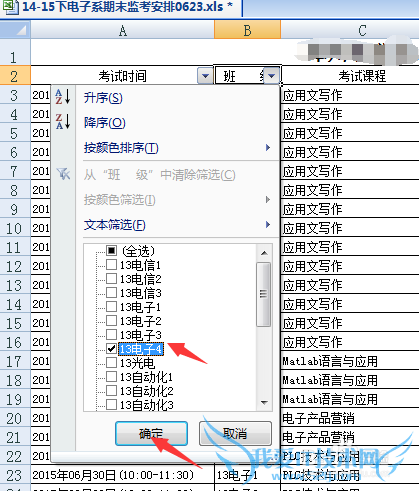Check the 13电信2 checkbox
Screen dimensions: 419x491
click(111, 278)
